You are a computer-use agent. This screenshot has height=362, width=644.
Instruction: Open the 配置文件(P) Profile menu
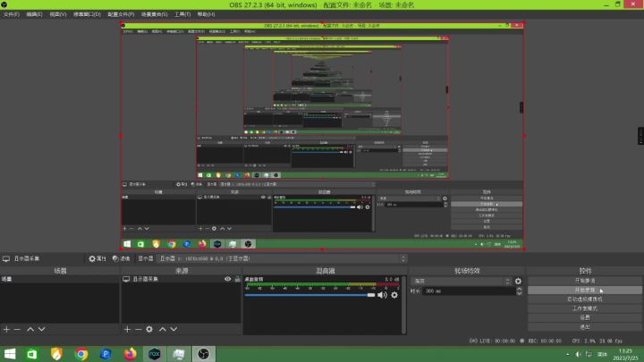pos(121,14)
